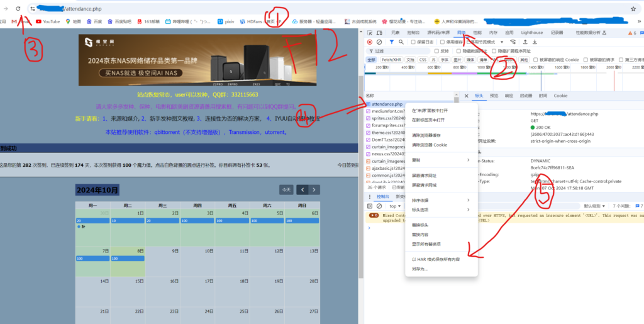Image resolution: width=644 pixels, height=324 pixels.
Task: Toggle the device toolbar icon in DevTools
Action: (379, 33)
